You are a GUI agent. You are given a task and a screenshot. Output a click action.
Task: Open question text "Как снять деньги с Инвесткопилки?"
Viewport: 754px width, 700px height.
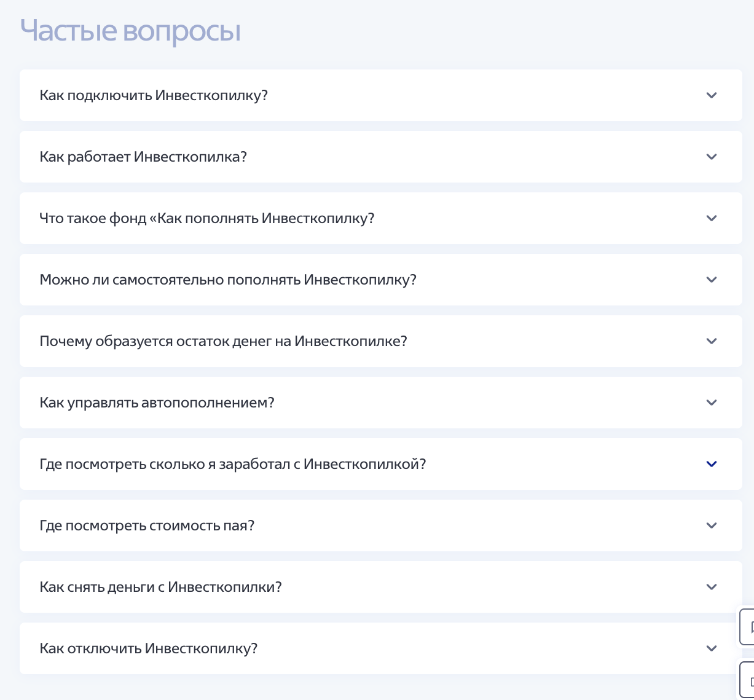coord(160,587)
